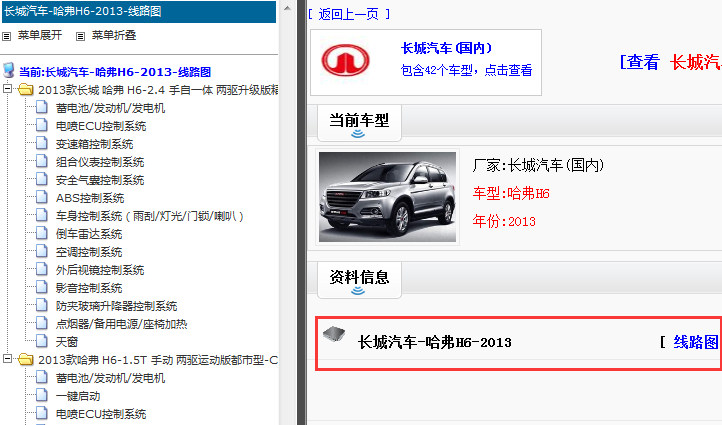Click the 年份:2013 text
The height and width of the screenshot is (425, 722).
coord(504,221)
